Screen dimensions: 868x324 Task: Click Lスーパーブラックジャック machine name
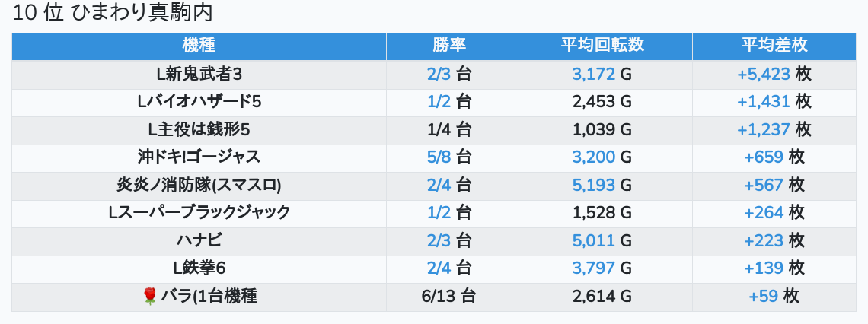click(199, 213)
